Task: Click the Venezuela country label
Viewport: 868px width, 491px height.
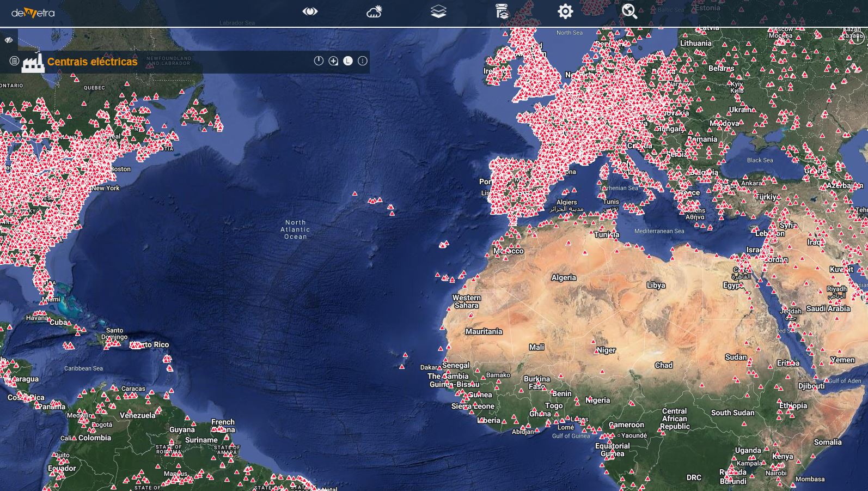Action: pyautogui.click(x=137, y=415)
